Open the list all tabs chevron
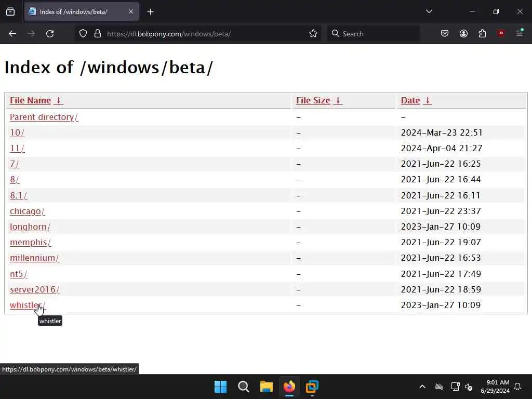This screenshot has height=399, width=532. click(429, 11)
